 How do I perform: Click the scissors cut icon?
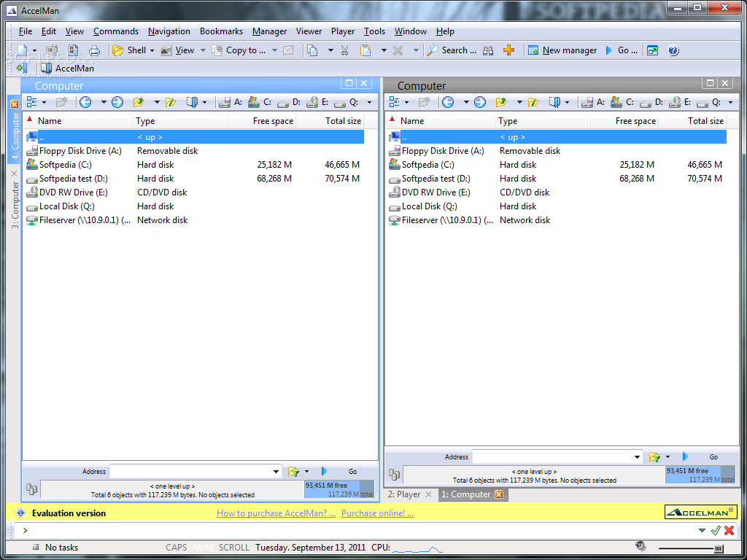click(x=344, y=50)
